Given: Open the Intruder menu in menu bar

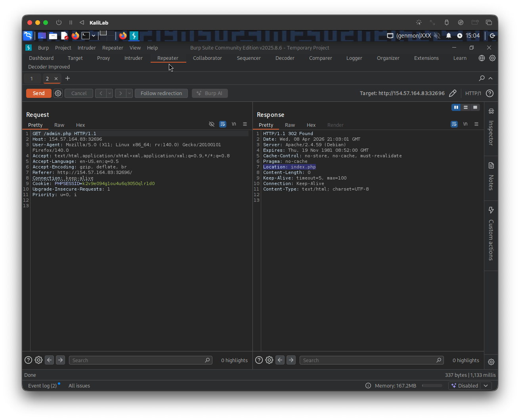Looking at the screenshot, I should click(x=86, y=48).
